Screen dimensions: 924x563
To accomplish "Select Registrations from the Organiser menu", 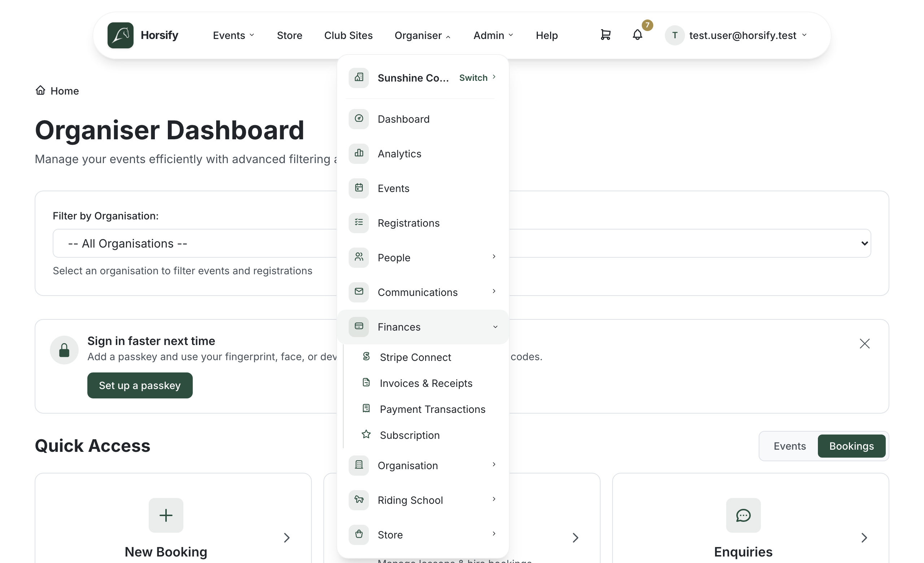I will [x=423, y=223].
